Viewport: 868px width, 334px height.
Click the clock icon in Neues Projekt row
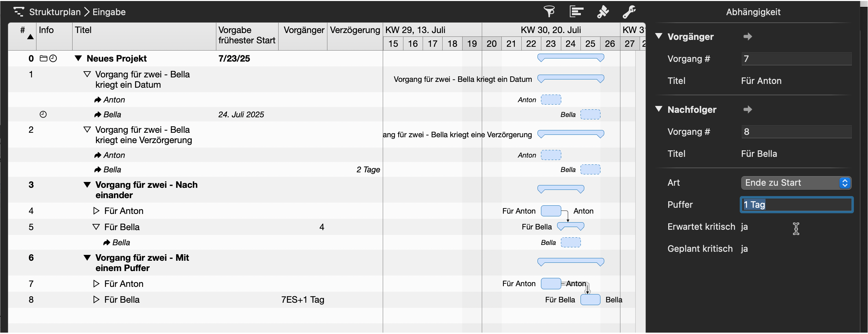pyautogui.click(x=53, y=58)
